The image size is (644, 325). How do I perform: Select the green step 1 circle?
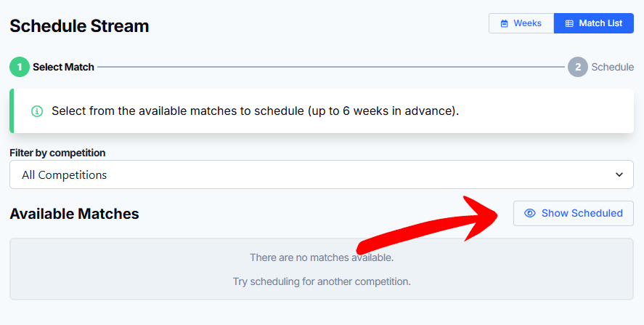click(20, 67)
